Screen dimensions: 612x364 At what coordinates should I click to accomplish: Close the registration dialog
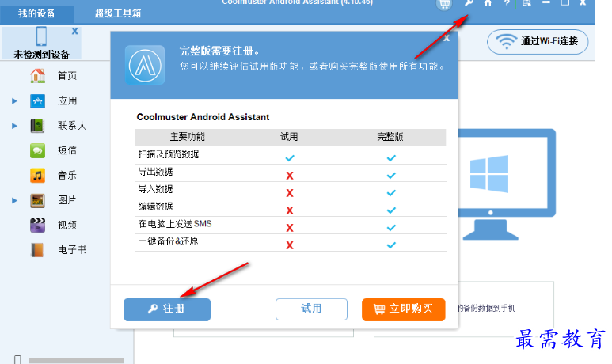coord(447,38)
